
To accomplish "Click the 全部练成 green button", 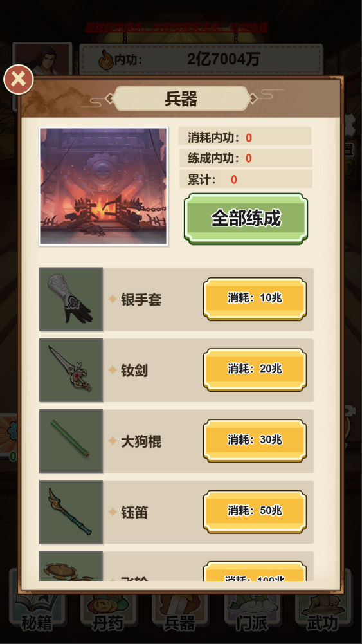I will (246, 219).
